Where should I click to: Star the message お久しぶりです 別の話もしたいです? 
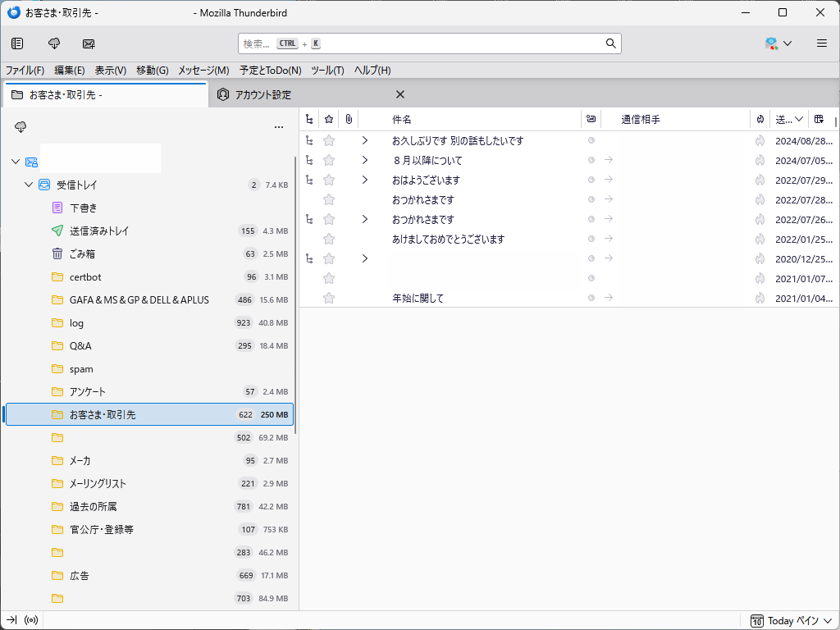[328, 140]
